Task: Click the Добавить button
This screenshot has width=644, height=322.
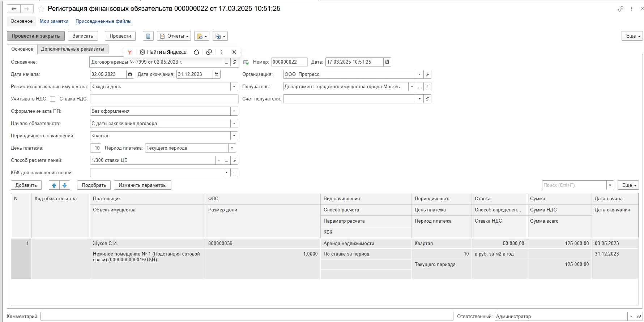Action: tap(26, 185)
